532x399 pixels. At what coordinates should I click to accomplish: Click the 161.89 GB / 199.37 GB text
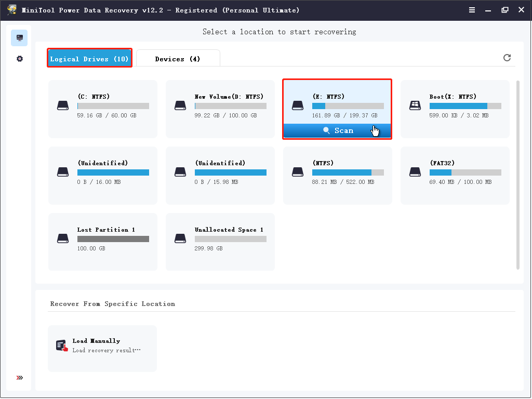345,115
